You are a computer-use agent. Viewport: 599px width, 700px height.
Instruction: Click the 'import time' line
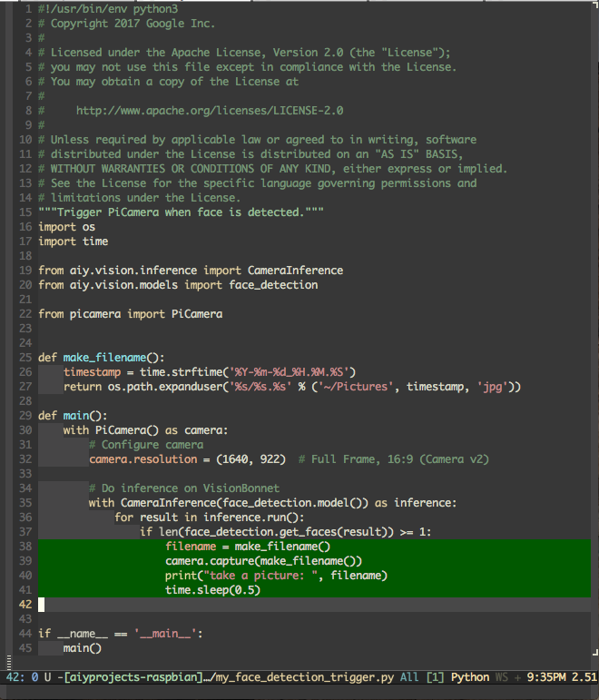tap(74, 242)
